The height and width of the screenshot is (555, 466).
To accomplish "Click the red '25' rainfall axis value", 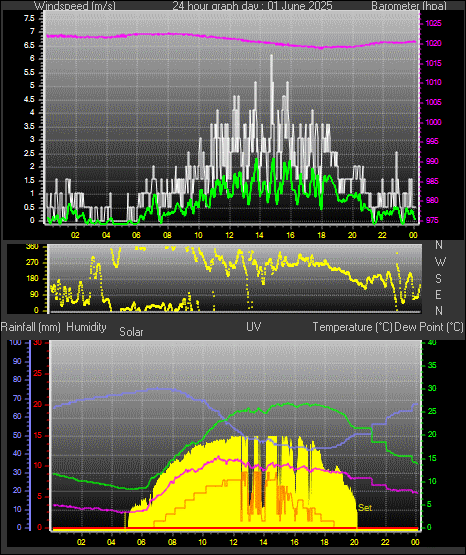I will [37, 373].
